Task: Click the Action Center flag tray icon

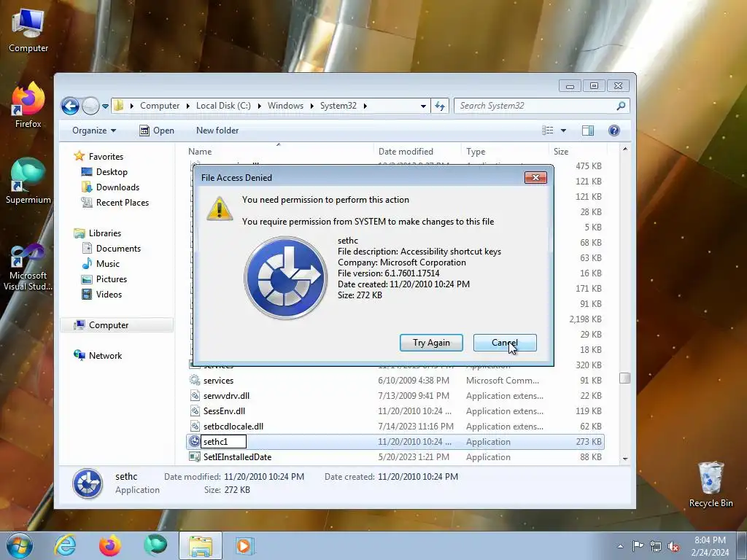Action: pos(638,546)
